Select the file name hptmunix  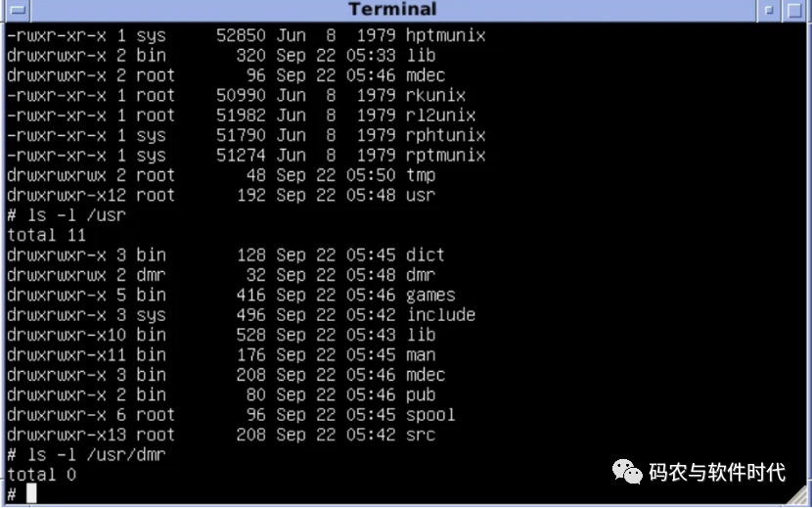pyautogui.click(x=446, y=36)
